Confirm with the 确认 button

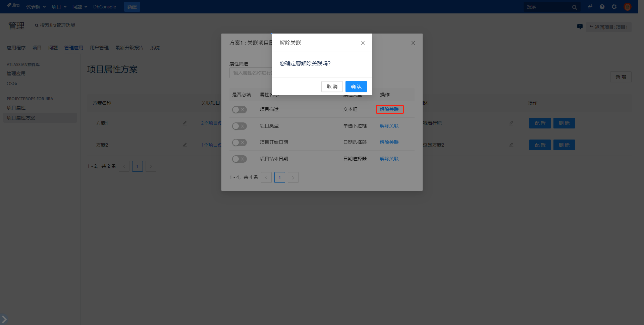[356, 87]
